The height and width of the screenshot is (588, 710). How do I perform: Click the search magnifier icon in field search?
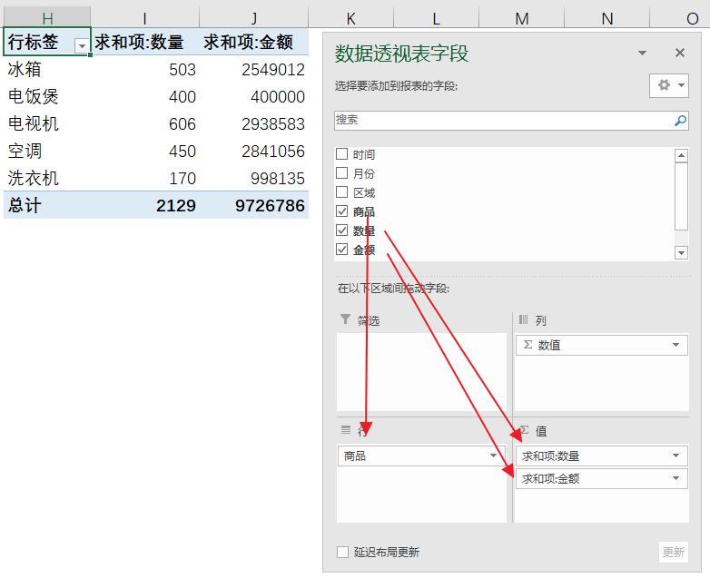(x=680, y=121)
